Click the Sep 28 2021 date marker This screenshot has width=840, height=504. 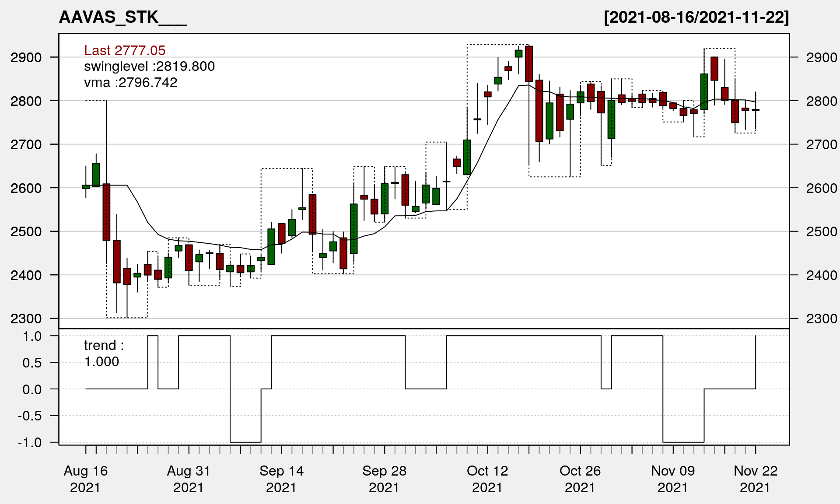[x=384, y=479]
